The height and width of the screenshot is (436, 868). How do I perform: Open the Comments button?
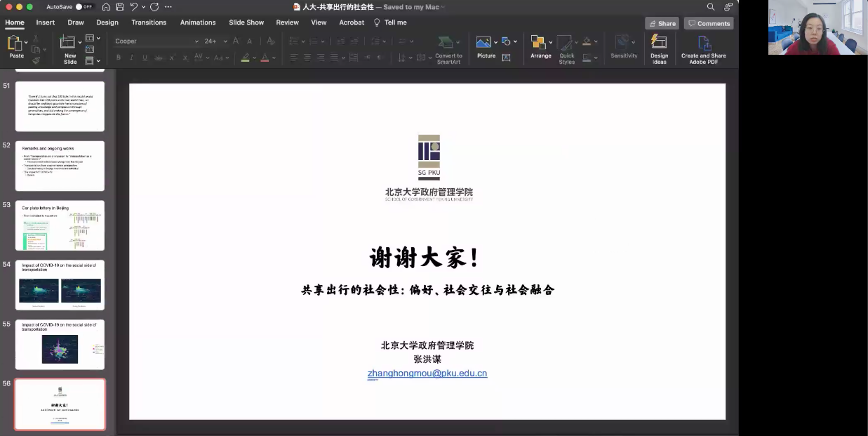point(709,23)
